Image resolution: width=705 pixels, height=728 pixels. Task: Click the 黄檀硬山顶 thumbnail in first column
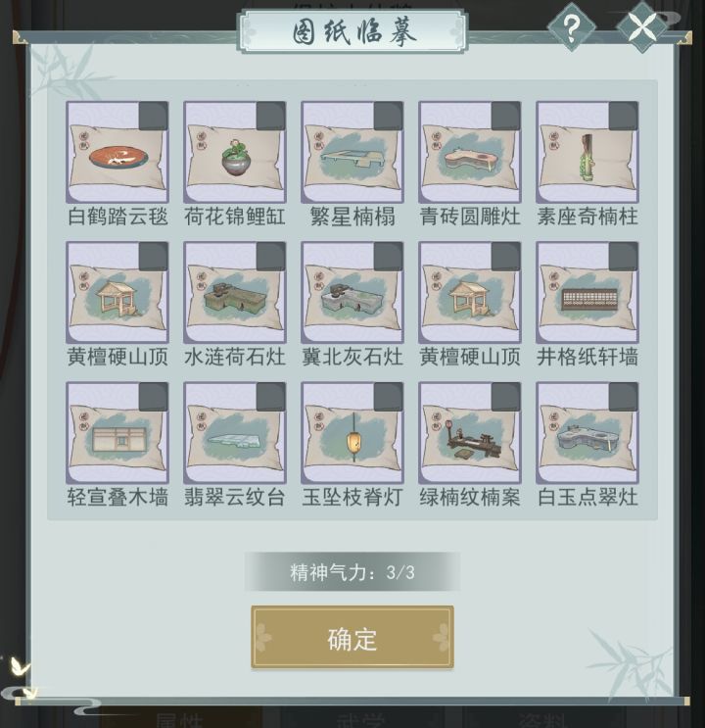(x=117, y=293)
